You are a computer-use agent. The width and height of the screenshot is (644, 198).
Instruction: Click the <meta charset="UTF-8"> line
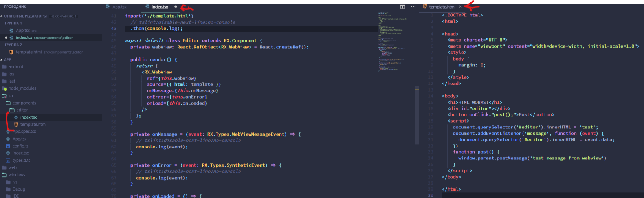[477, 40]
